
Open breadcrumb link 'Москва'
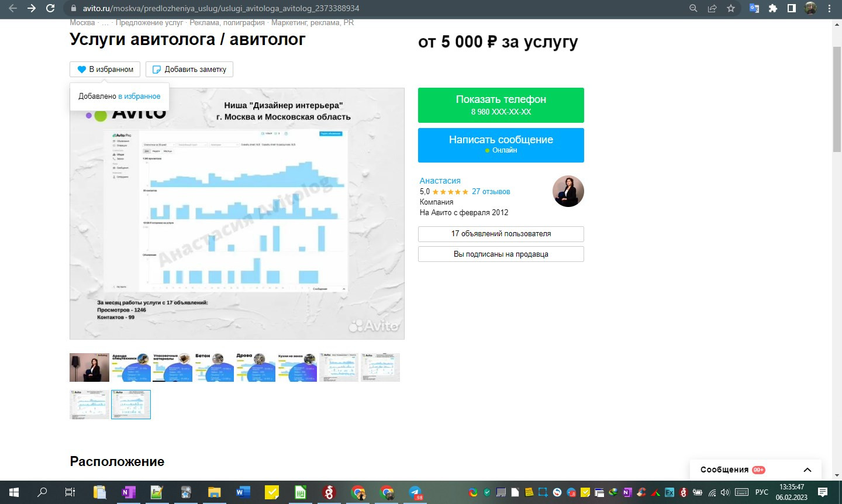pos(82,23)
